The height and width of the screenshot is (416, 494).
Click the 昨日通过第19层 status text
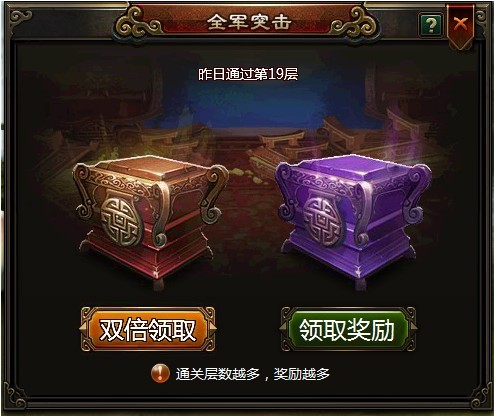pos(248,74)
